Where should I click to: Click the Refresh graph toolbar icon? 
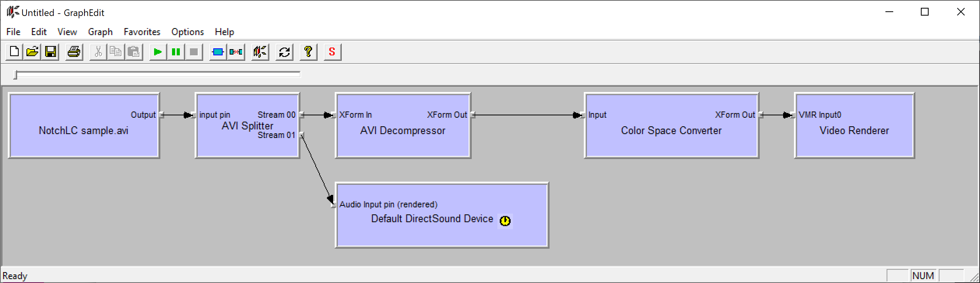[x=285, y=52]
